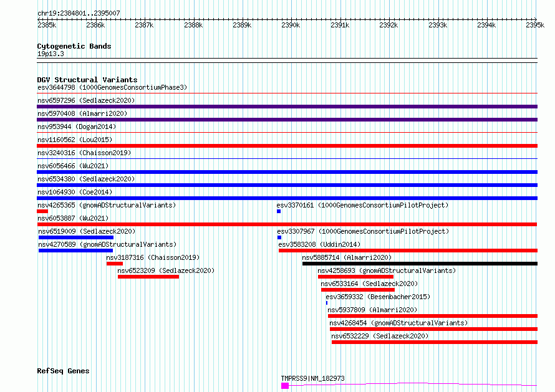Click the 2391k ruler tick label
The image size is (555, 392).
tap(340, 25)
